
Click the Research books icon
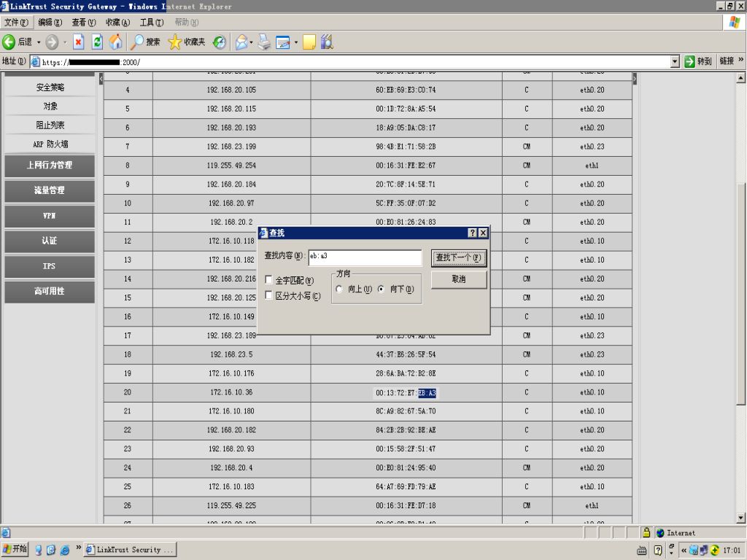tap(327, 42)
